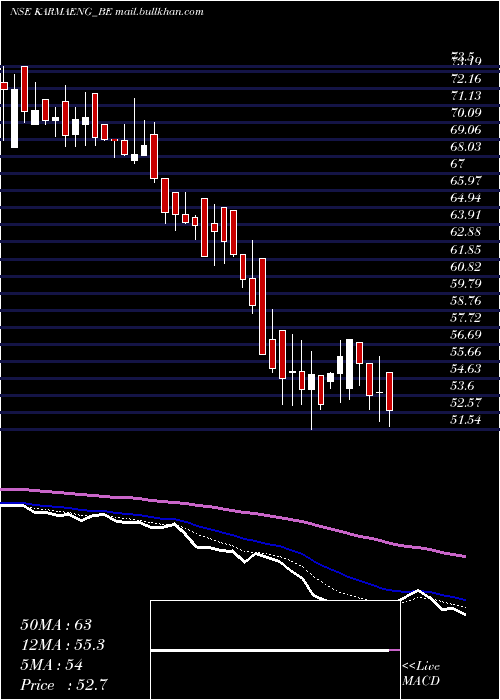Click the 54.63 price axis label

pyautogui.click(x=467, y=368)
